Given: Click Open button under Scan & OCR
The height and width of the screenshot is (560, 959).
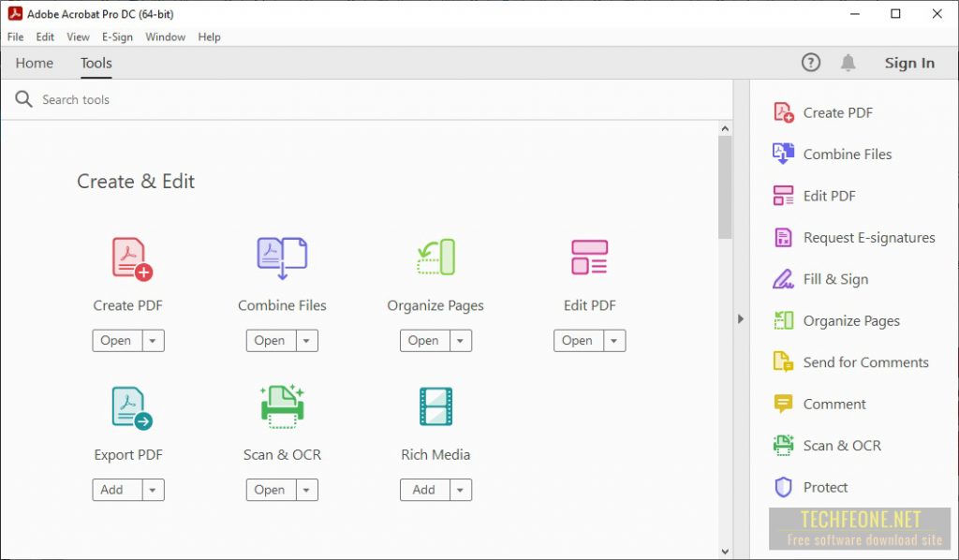Looking at the screenshot, I should tap(272, 490).
